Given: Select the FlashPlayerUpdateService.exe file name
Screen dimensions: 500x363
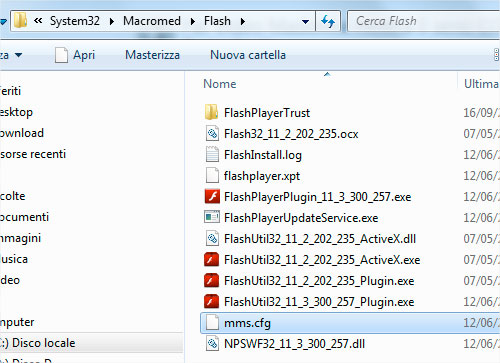Looking at the screenshot, I should [x=301, y=218].
